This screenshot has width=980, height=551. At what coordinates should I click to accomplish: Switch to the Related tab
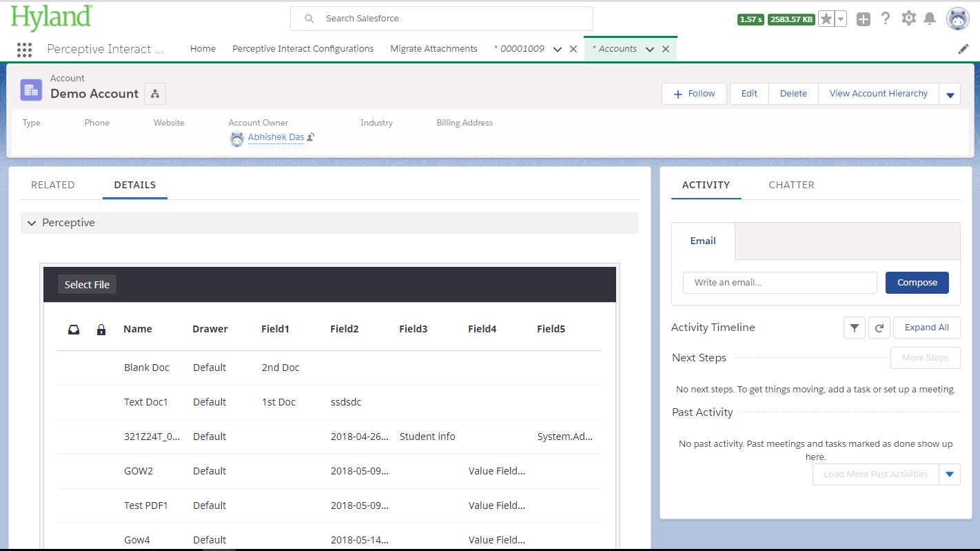(x=53, y=185)
